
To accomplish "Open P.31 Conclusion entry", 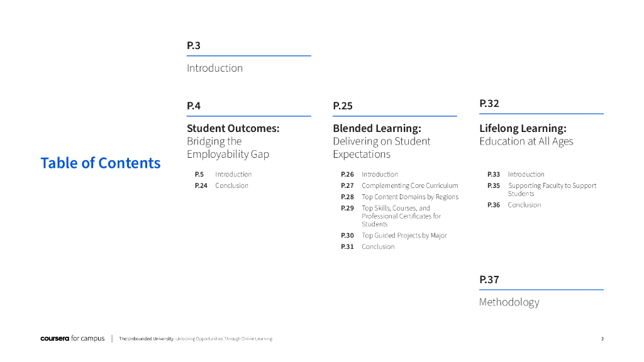I will 378,246.
